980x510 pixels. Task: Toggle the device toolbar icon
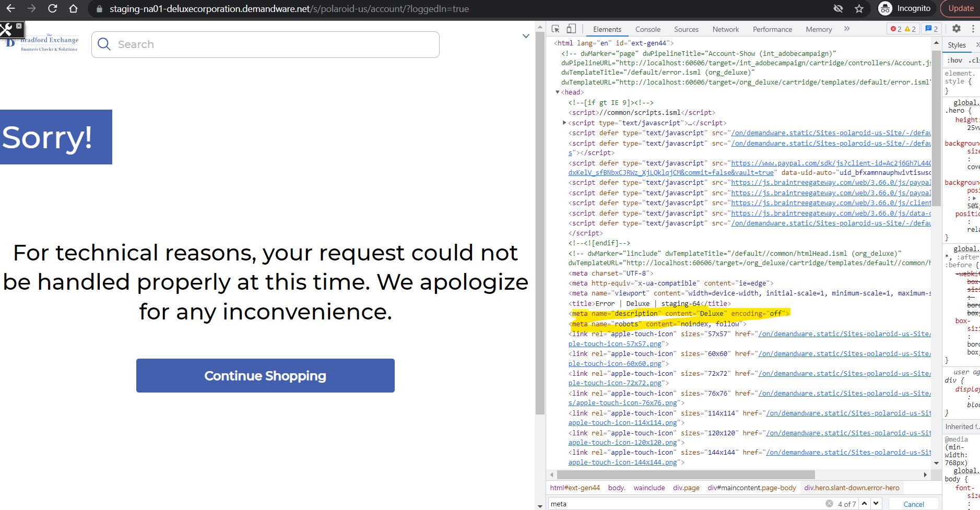coord(571,29)
